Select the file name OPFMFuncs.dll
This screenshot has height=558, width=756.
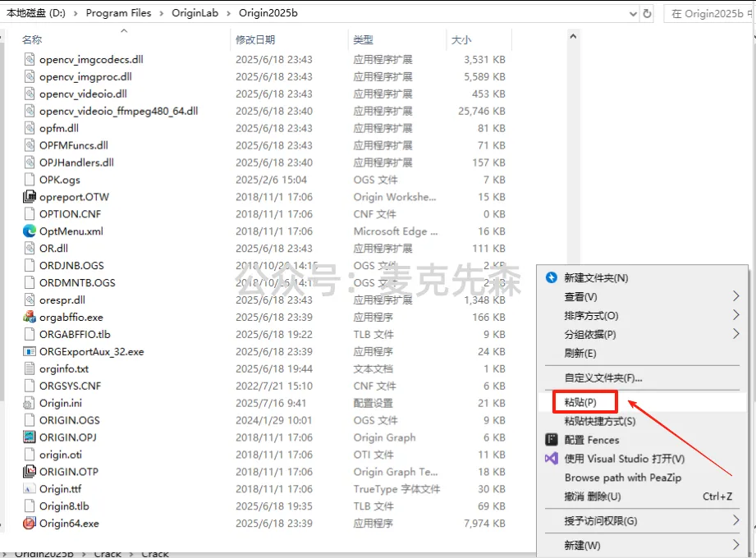click(74, 145)
